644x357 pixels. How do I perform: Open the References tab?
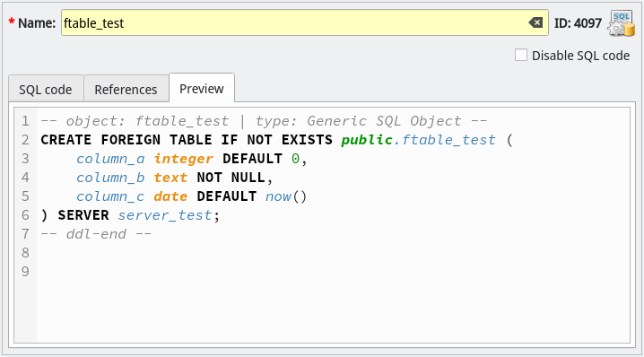tap(126, 90)
